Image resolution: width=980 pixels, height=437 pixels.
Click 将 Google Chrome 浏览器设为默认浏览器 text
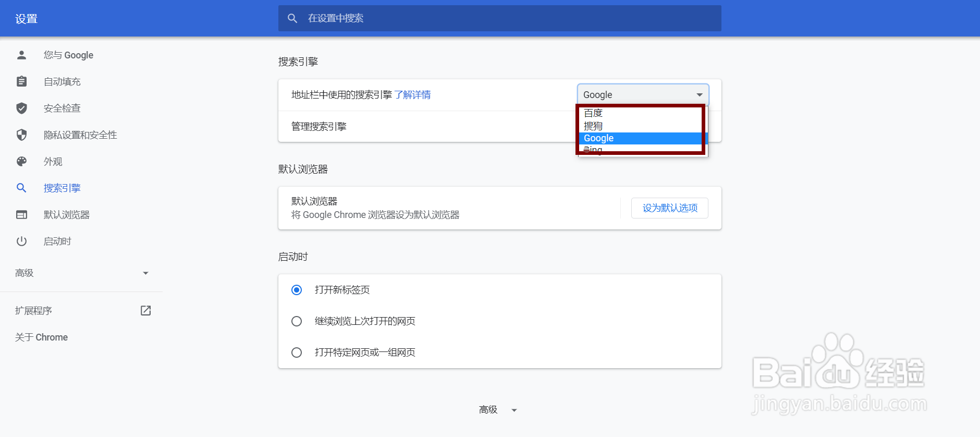[x=375, y=215]
